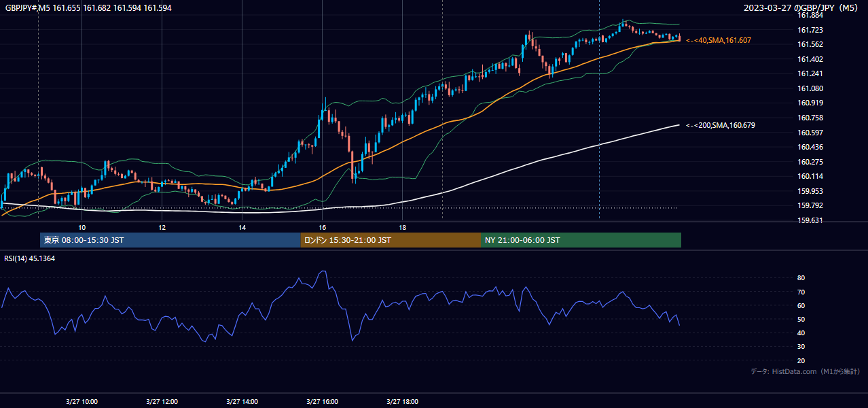Click the bottom time label 3/27 12:00
Viewport: 868px width, 408px height.
pyautogui.click(x=162, y=402)
